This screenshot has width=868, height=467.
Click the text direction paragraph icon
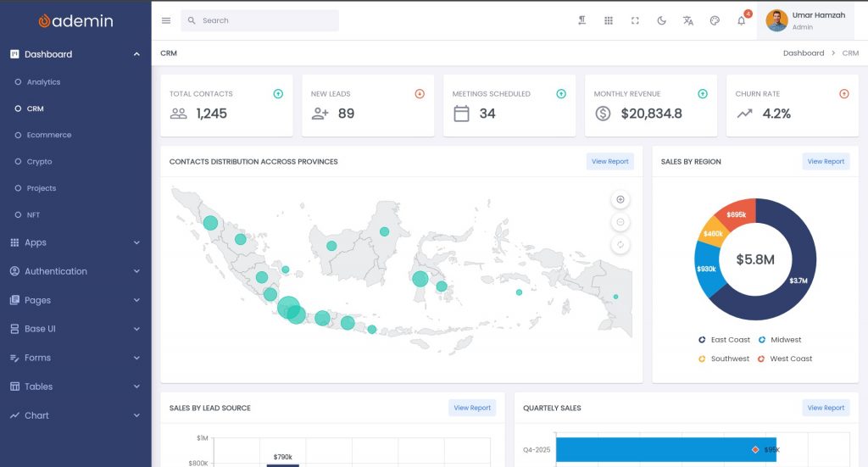click(582, 20)
